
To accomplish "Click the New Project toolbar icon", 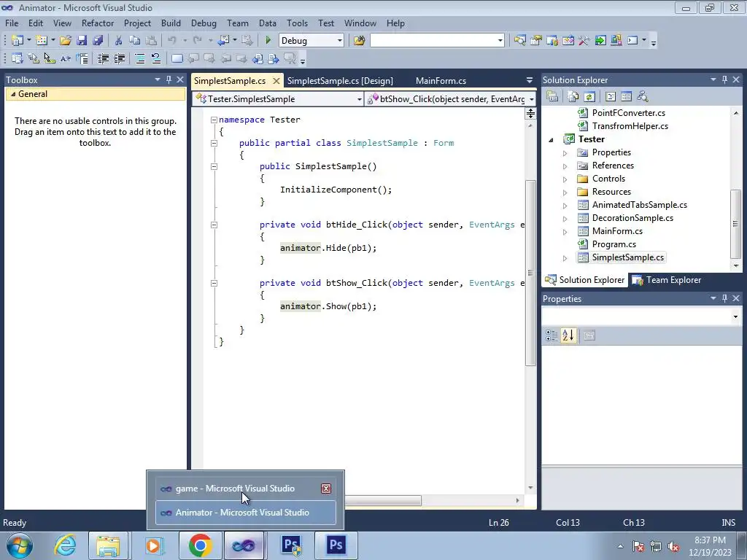I will click(18, 41).
